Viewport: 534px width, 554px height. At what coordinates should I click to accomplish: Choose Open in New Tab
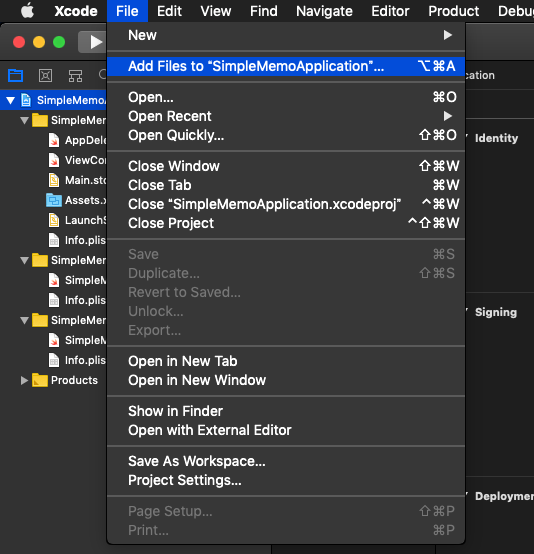point(286,361)
